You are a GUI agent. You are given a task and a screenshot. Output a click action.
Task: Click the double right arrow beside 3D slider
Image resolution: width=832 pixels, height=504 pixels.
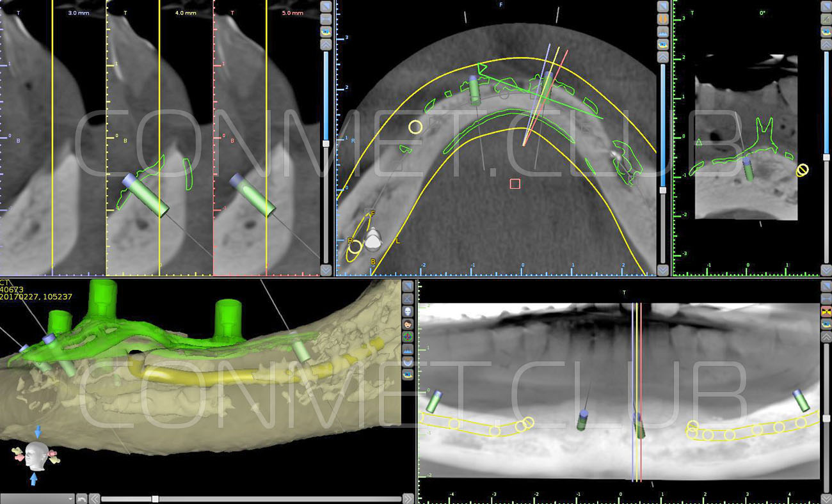408,498
